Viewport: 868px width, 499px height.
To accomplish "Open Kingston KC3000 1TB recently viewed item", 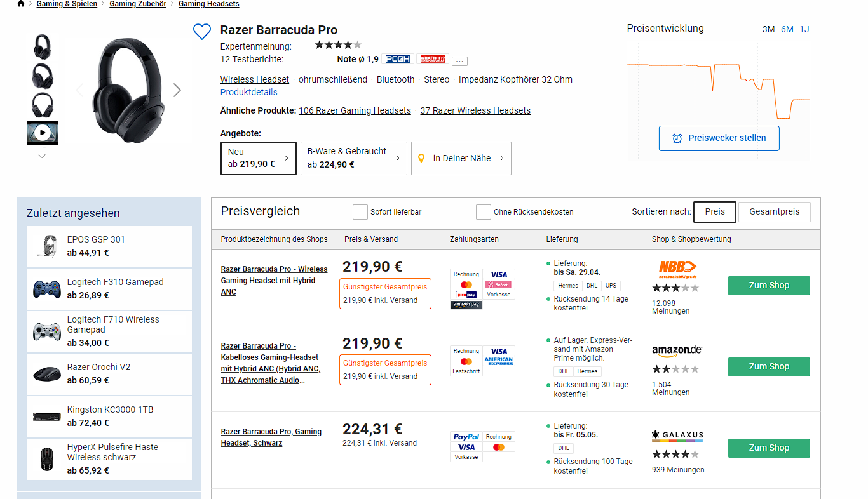I will click(109, 416).
